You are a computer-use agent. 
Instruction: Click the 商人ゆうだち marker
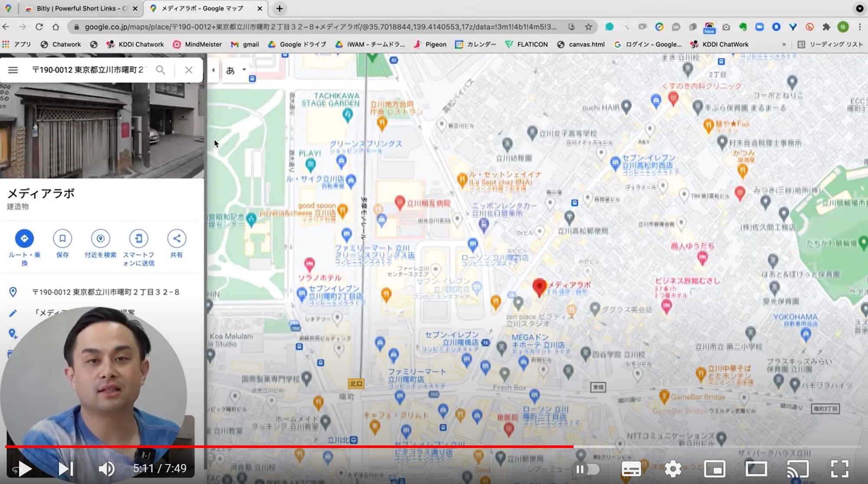click(x=702, y=258)
